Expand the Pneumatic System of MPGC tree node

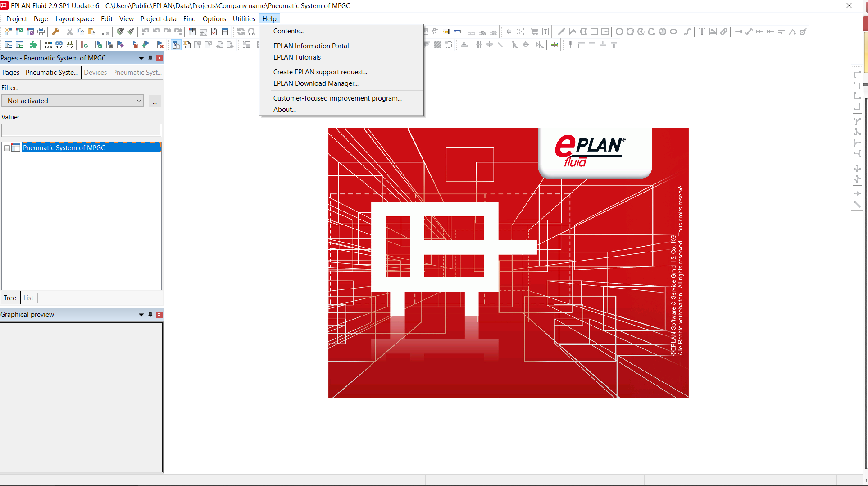pos(7,148)
